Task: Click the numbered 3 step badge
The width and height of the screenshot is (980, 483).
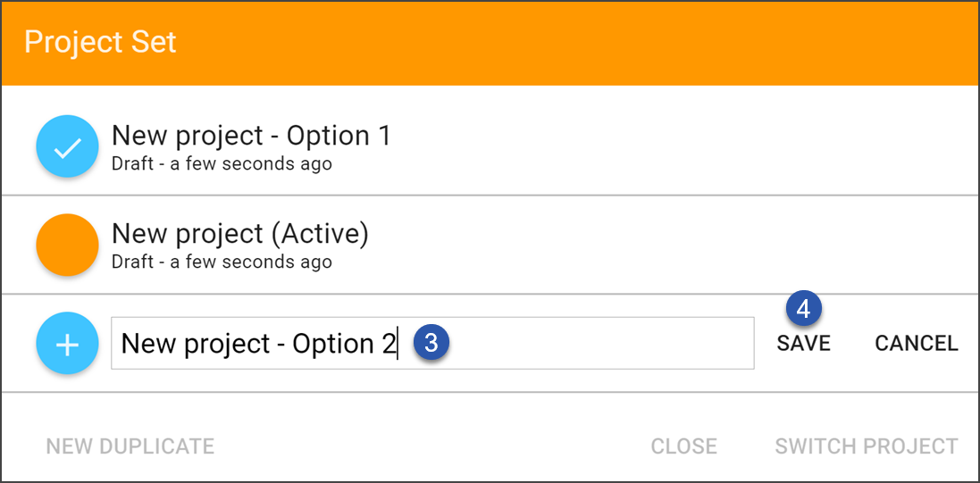Action: click(431, 343)
